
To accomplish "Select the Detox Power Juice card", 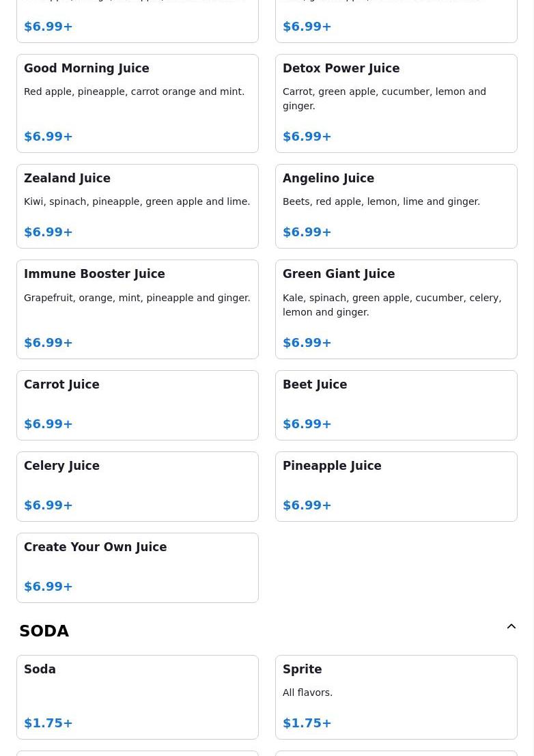I will pos(396,103).
